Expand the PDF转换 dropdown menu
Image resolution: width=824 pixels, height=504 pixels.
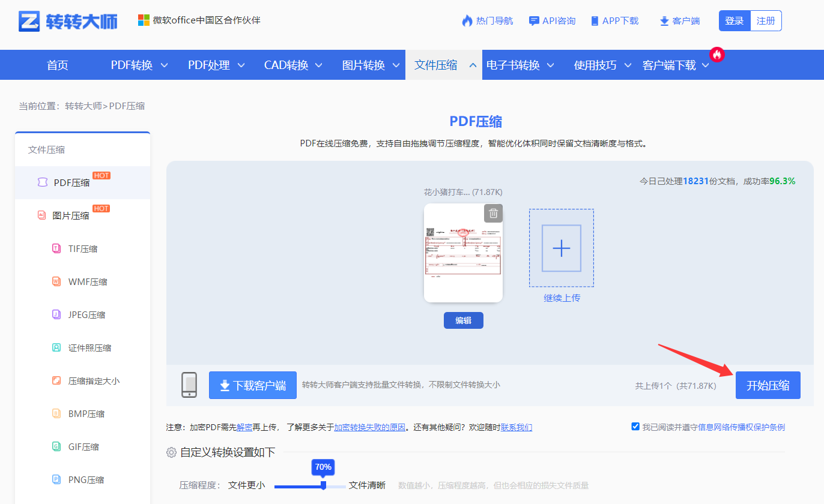pyautogui.click(x=164, y=65)
